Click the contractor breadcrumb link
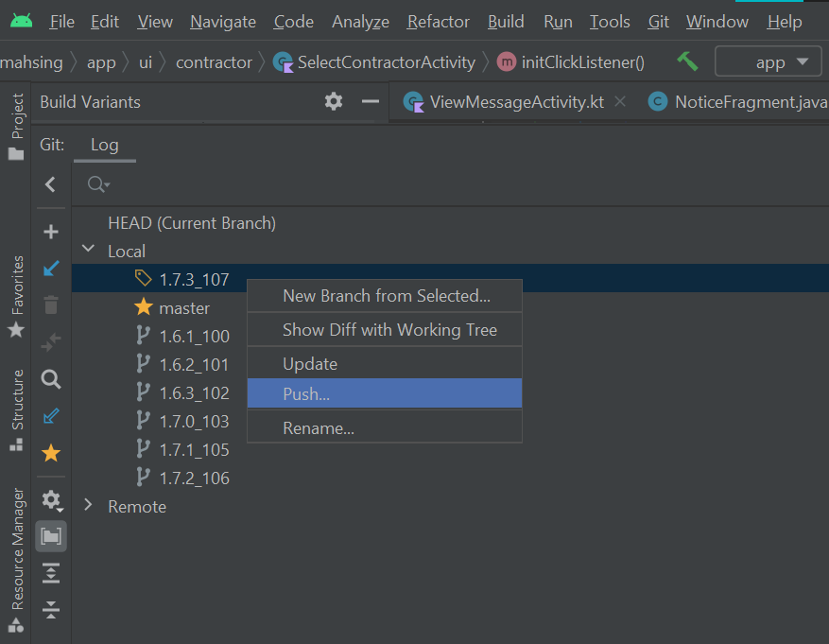This screenshot has height=644, width=829. [214, 61]
